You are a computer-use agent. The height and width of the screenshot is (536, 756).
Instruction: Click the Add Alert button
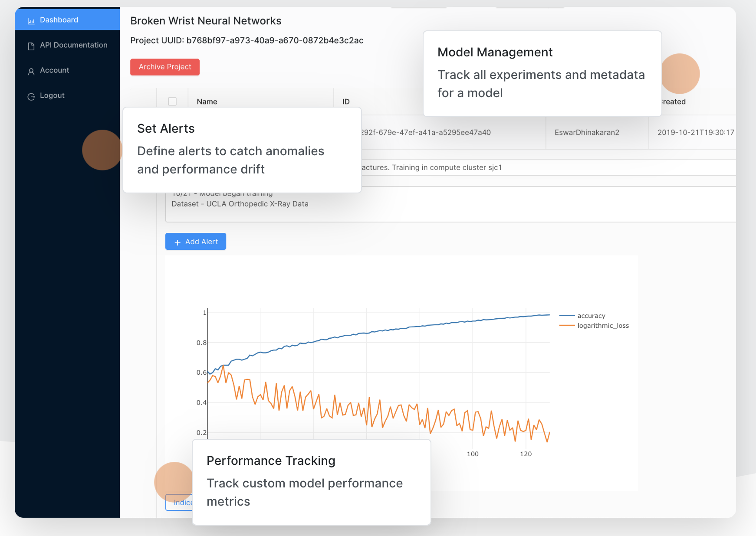(195, 242)
